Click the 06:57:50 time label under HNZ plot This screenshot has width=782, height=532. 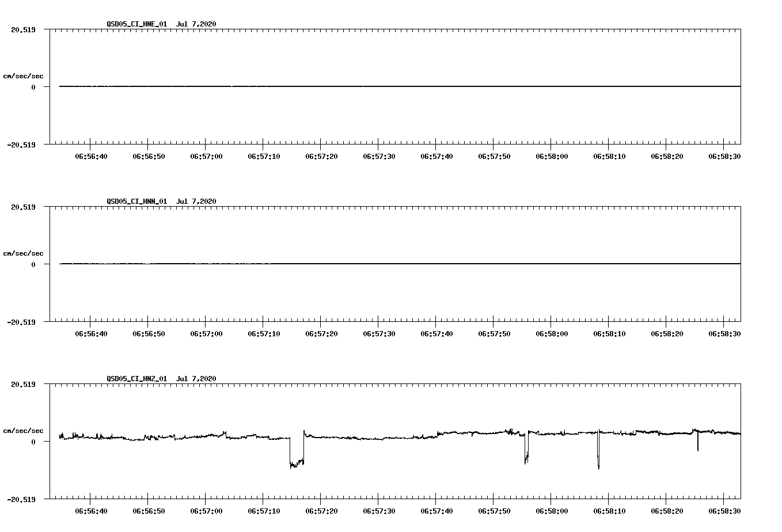494,511
